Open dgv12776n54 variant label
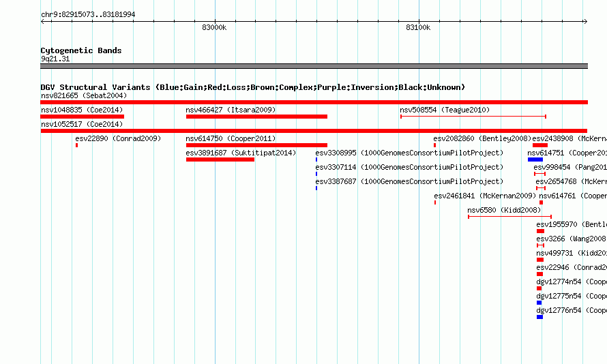This screenshot has width=607, height=364. [572, 310]
